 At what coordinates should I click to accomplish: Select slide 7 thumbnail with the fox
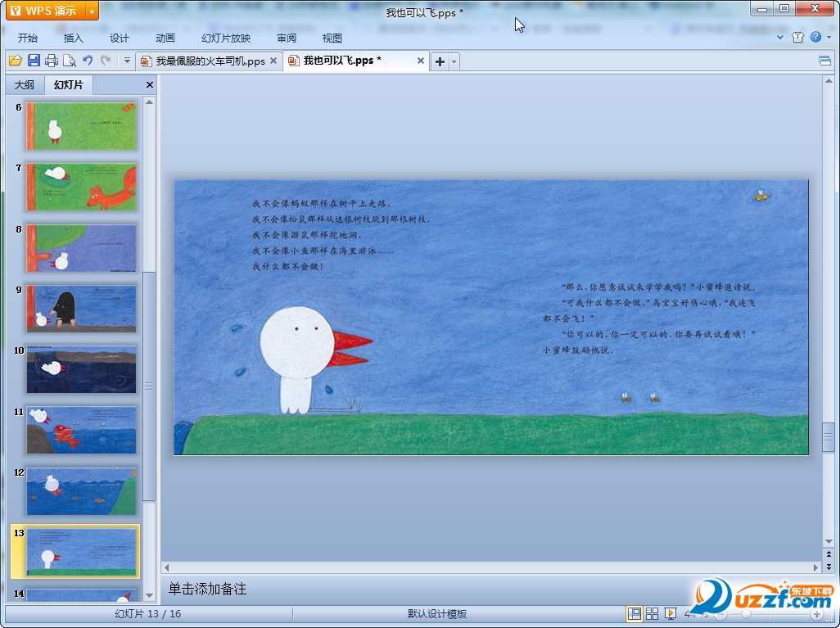point(81,187)
